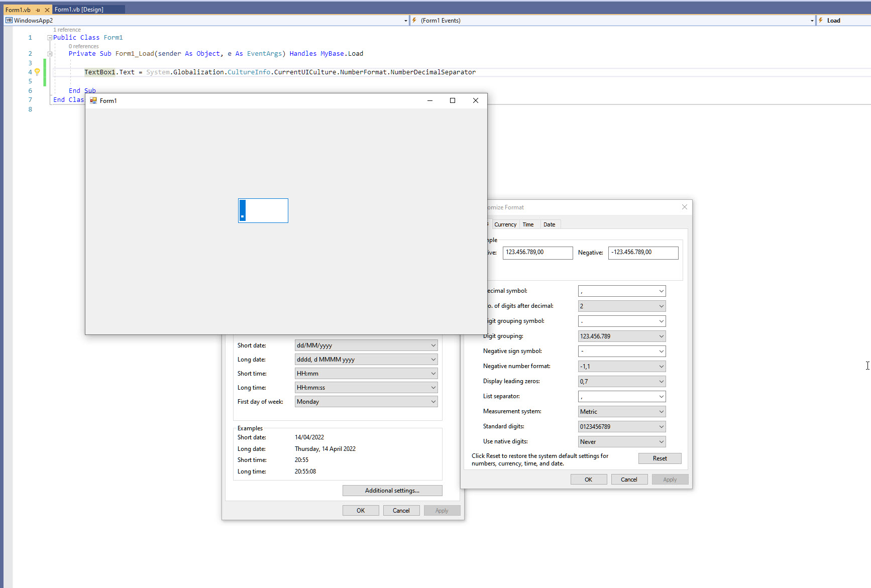Click Apply in Customize Format dialog
Screen dimensions: 871x588
click(x=670, y=480)
